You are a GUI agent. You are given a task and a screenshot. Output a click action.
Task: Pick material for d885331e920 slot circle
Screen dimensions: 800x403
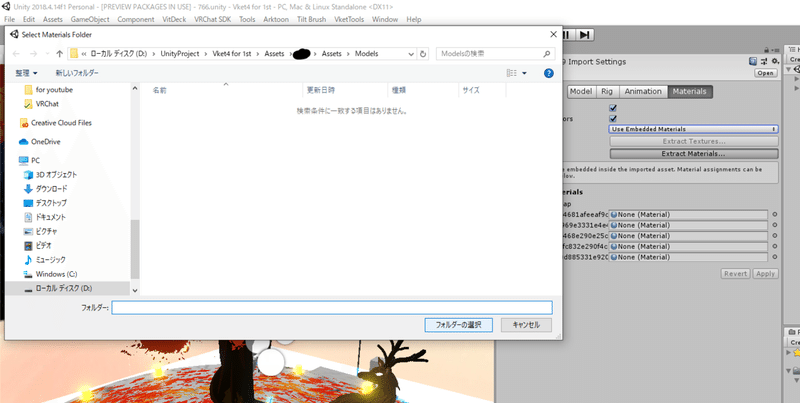(x=775, y=258)
